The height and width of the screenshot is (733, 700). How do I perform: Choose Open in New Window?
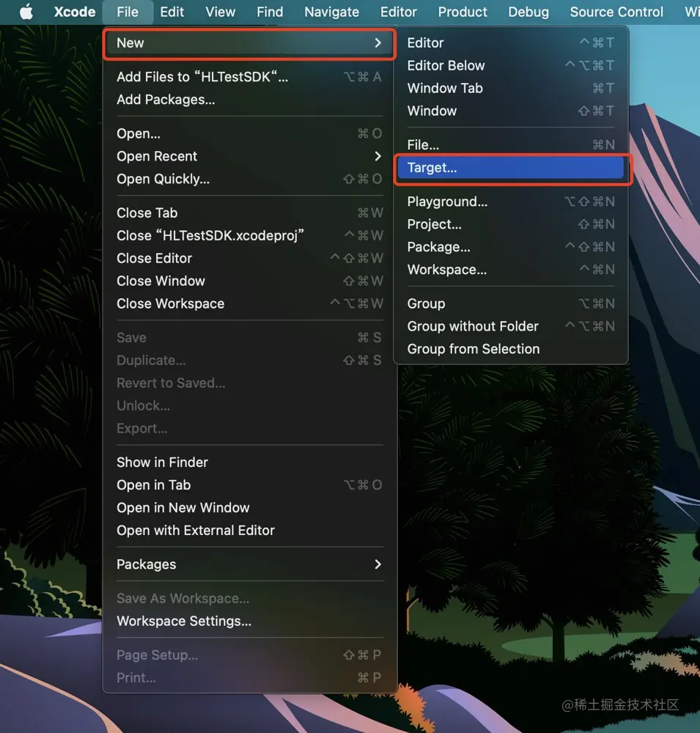[x=249, y=508]
